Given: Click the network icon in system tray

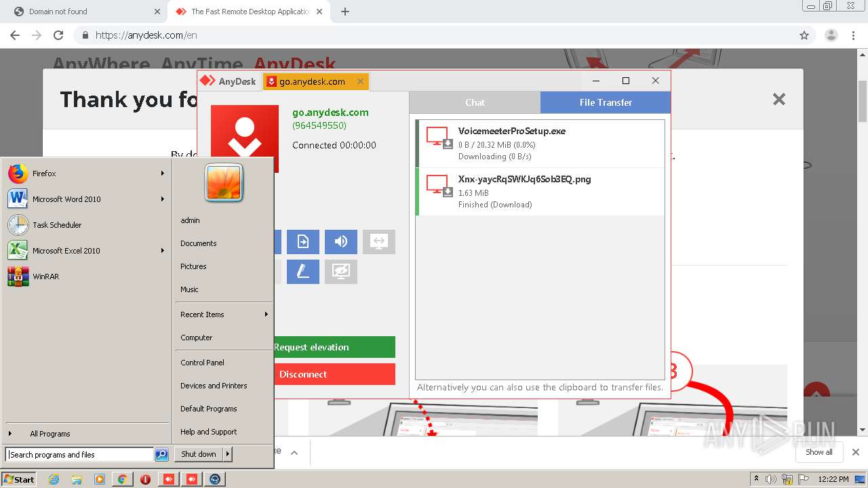Looking at the screenshot, I should (787, 479).
